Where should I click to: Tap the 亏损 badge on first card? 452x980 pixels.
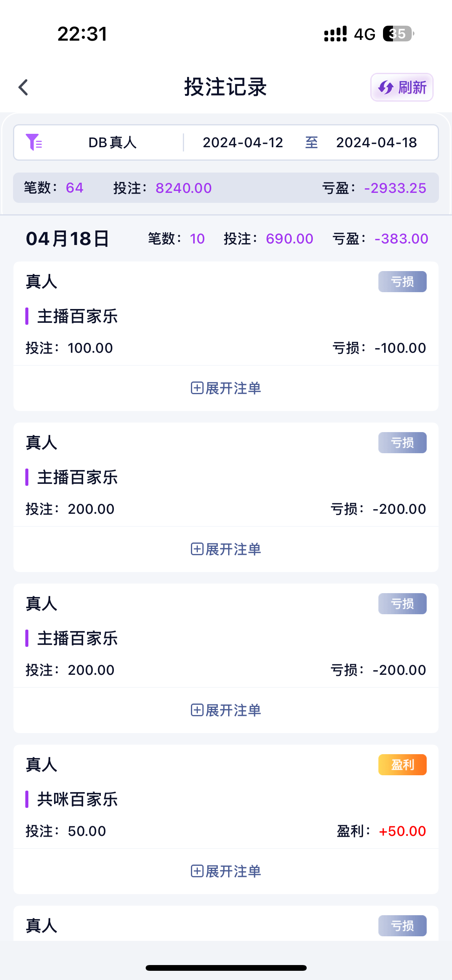click(402, 281)
